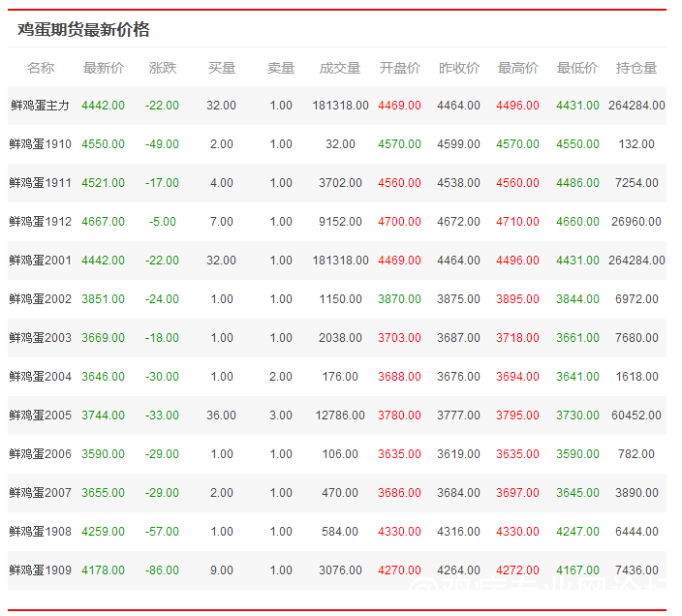Click sell volume 3.00 of 鲜鸡蛋2005

[x=281, y=415]
